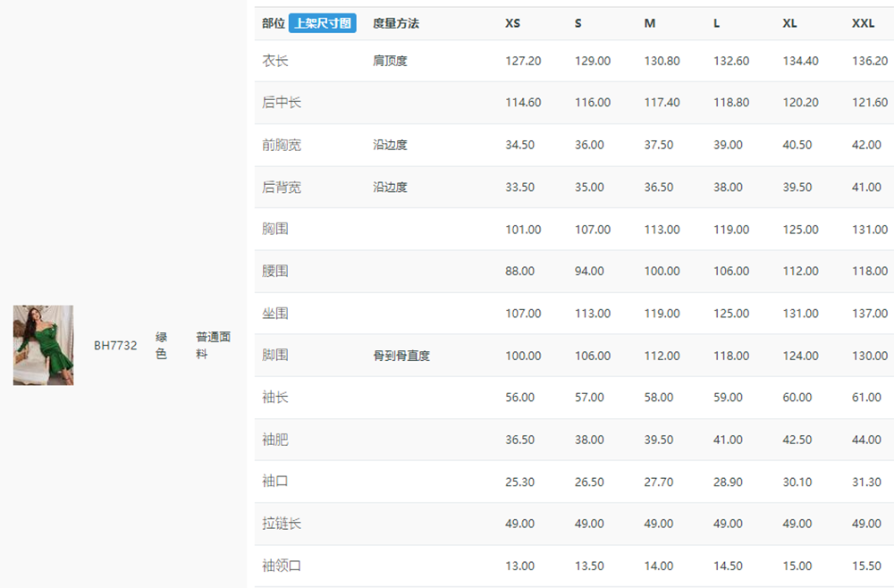Select the 胸围 row label
Viewport: 894px width, 588px height.
click(274, 229)
